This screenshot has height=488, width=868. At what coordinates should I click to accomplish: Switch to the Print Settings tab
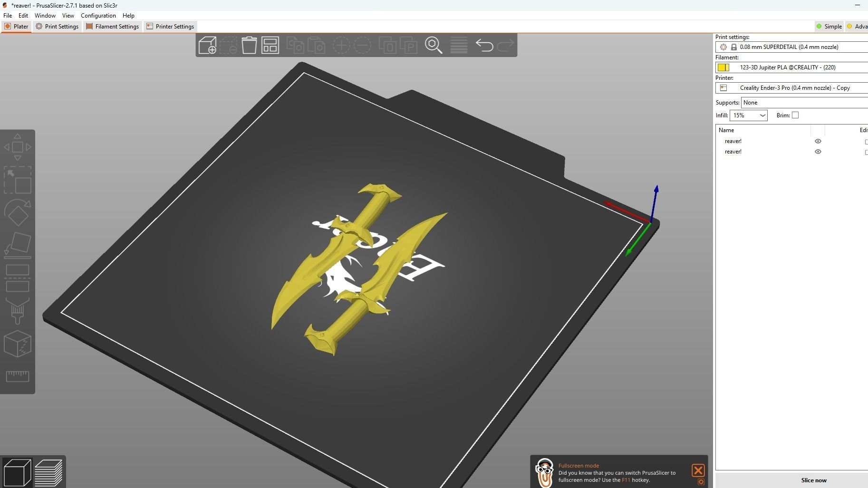click(x=57, y=27)
